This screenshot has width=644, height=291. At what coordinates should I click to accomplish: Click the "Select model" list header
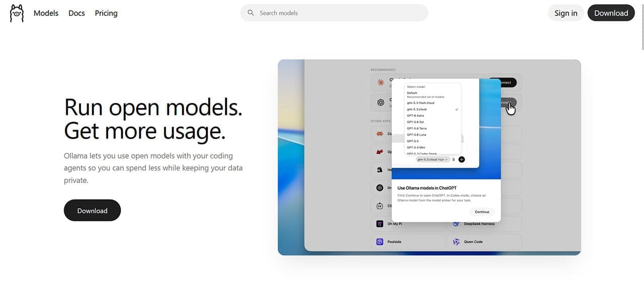[x=416, y=87]
